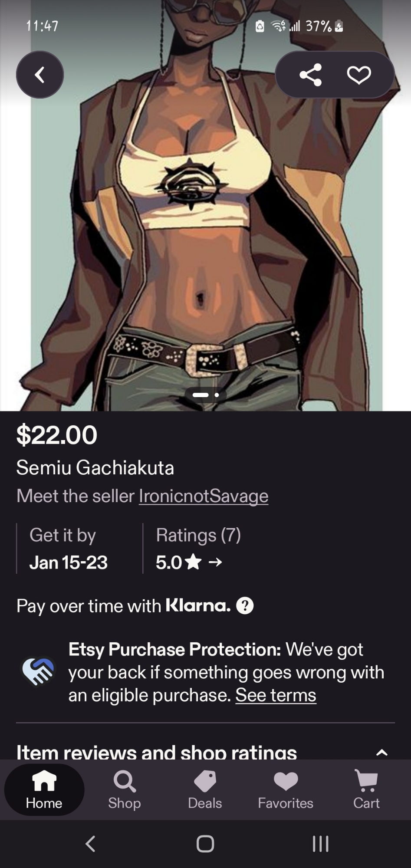View Favorites in bottom navigation
This screenshot has height=868, width=411.
286,789
